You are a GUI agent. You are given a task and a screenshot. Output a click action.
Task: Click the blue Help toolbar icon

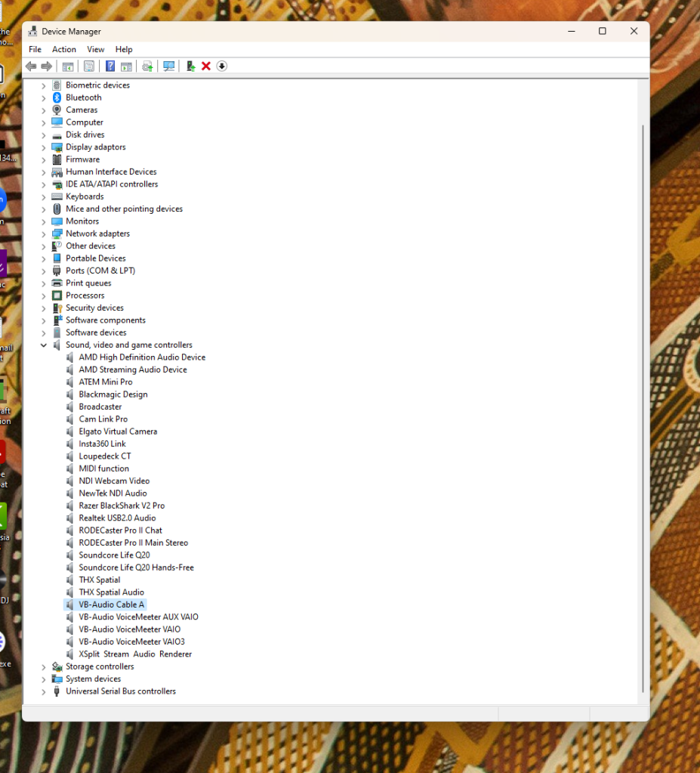(110, 66)
